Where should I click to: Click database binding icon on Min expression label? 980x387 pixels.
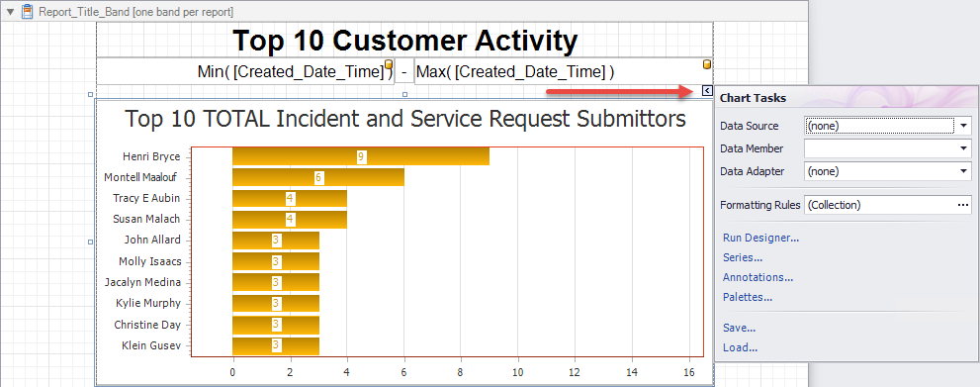388,63
